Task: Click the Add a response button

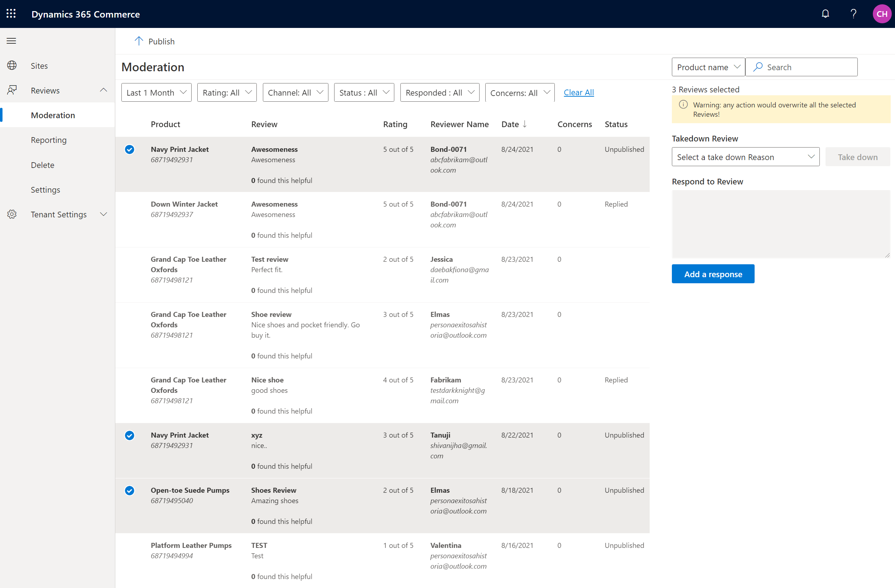Action: pyautogui.click(x=713, y=274)
